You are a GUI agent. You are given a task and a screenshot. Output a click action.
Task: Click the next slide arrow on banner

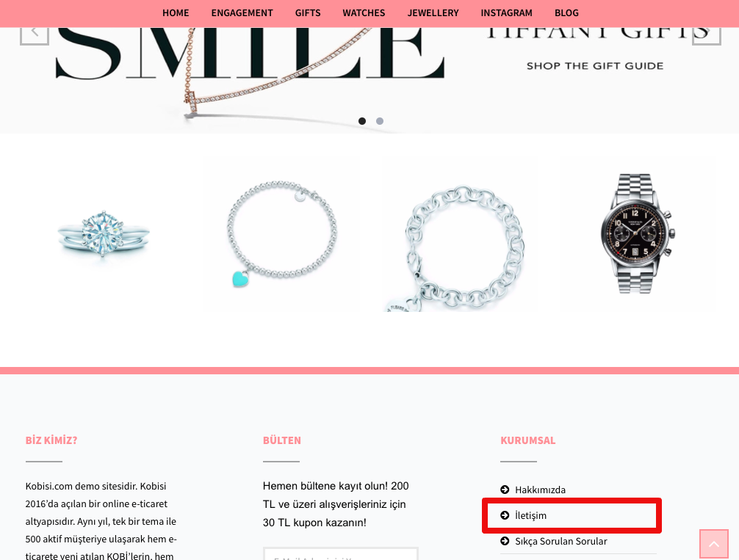[x=707, y=33]
